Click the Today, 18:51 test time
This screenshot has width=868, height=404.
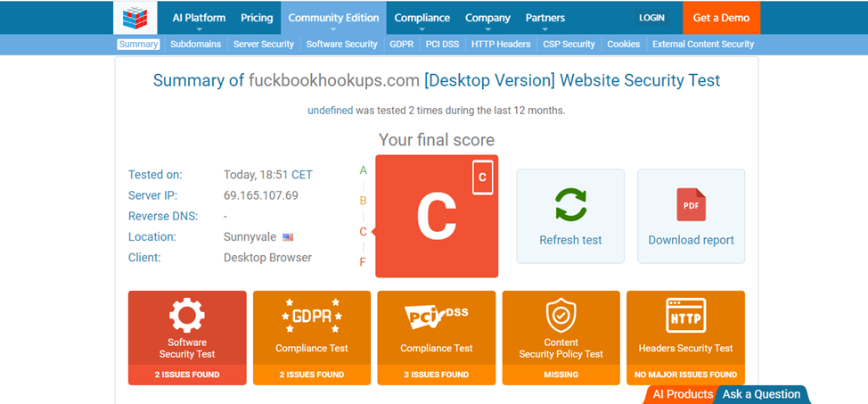coord(257,175)
